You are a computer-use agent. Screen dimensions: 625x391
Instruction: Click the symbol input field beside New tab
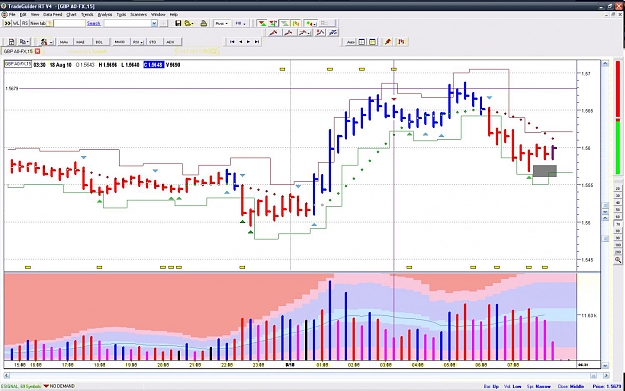coord(69,24)
